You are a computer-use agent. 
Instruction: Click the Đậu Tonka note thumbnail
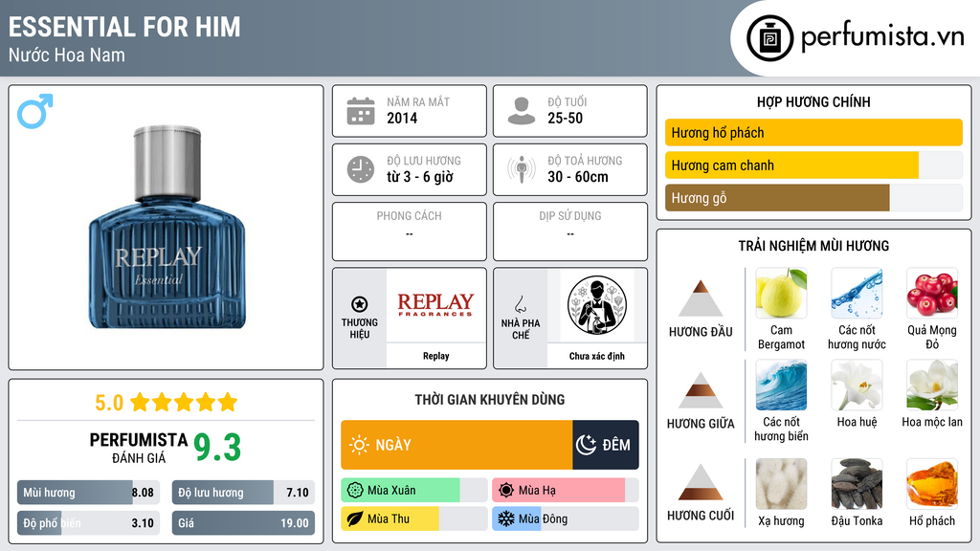(857, 484)
